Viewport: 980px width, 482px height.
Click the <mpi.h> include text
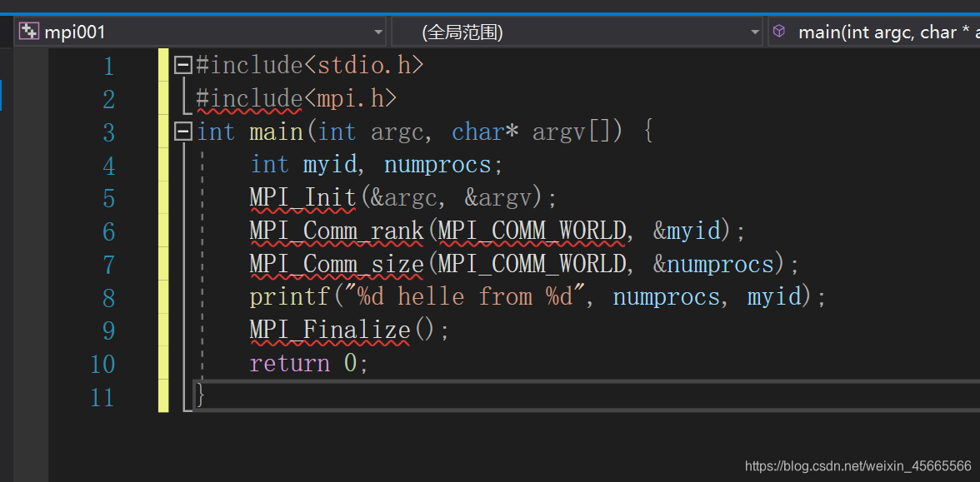point(350,98)
